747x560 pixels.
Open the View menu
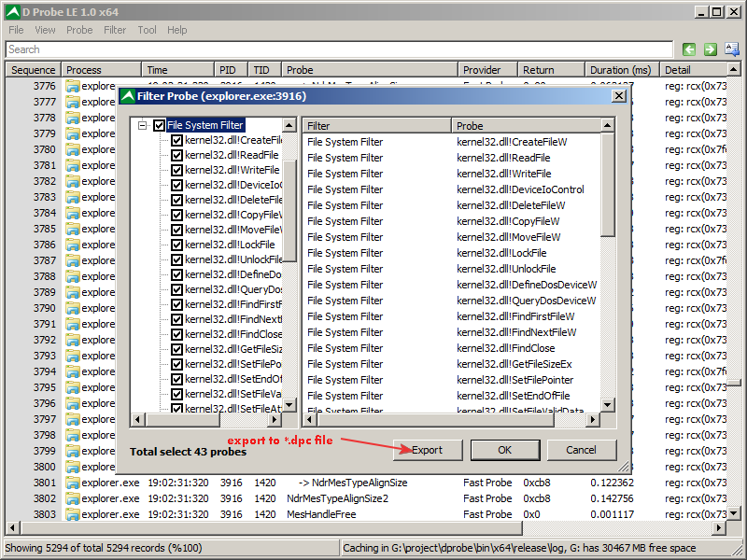45,30
